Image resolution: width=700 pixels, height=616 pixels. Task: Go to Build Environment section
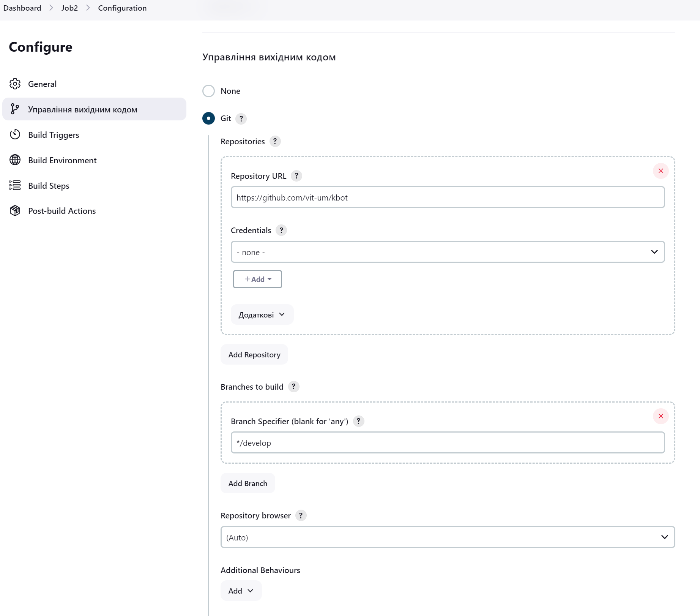tap(94, 160)
